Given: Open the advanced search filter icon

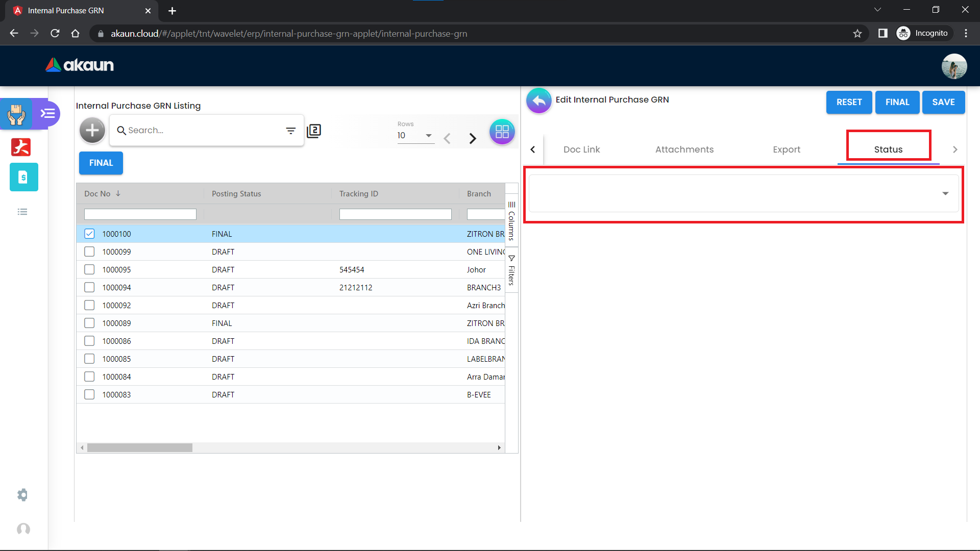Looking at the screenshot, I should click(x=291, y=131).
